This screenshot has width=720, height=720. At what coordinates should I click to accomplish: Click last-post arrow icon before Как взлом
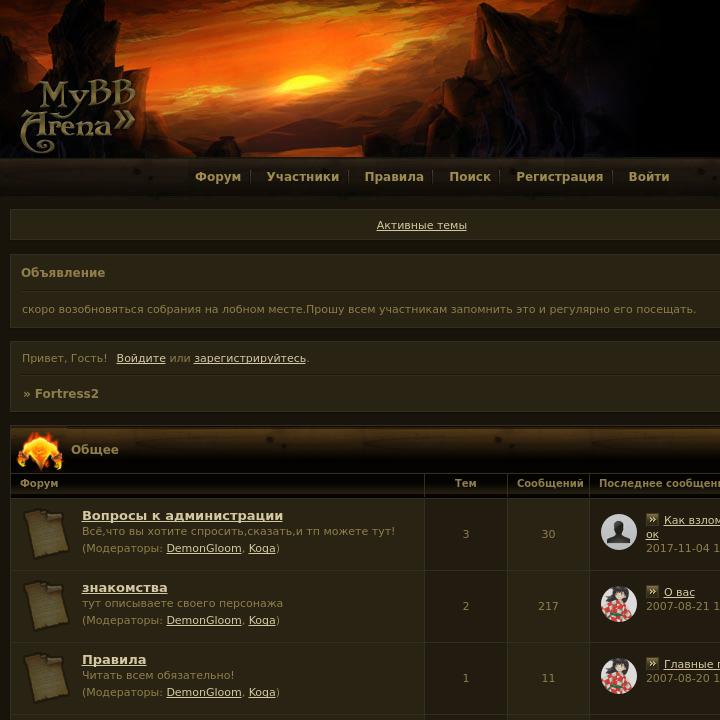click(652, 519)
